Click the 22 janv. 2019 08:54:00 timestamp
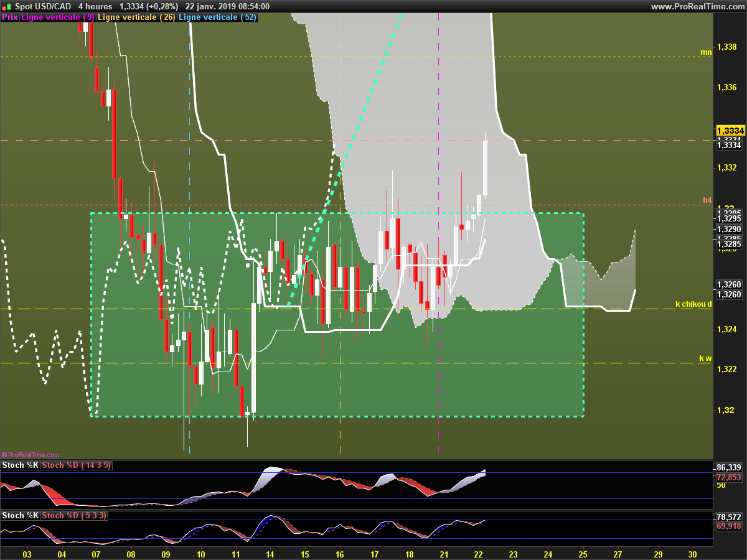The image size is (747, 560). 228,6
